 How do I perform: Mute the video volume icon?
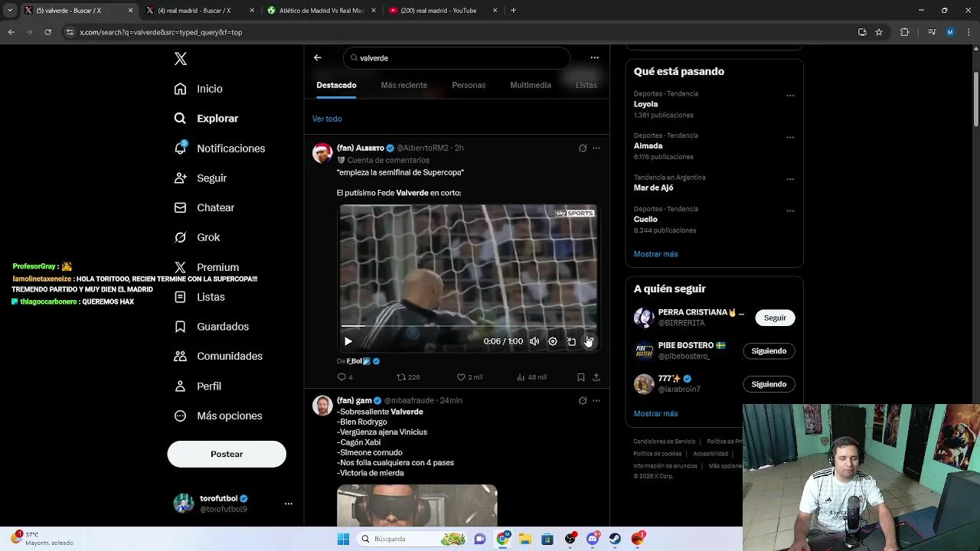click(534, 341)
